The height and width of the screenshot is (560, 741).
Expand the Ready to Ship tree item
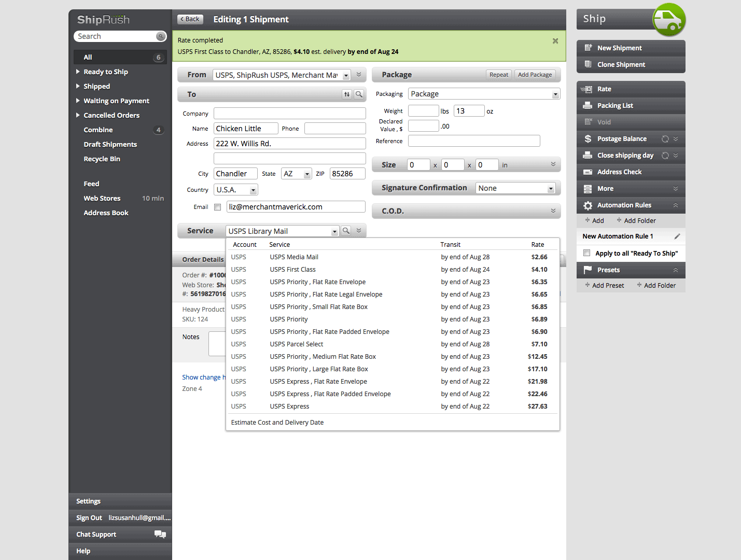point(78,72)
